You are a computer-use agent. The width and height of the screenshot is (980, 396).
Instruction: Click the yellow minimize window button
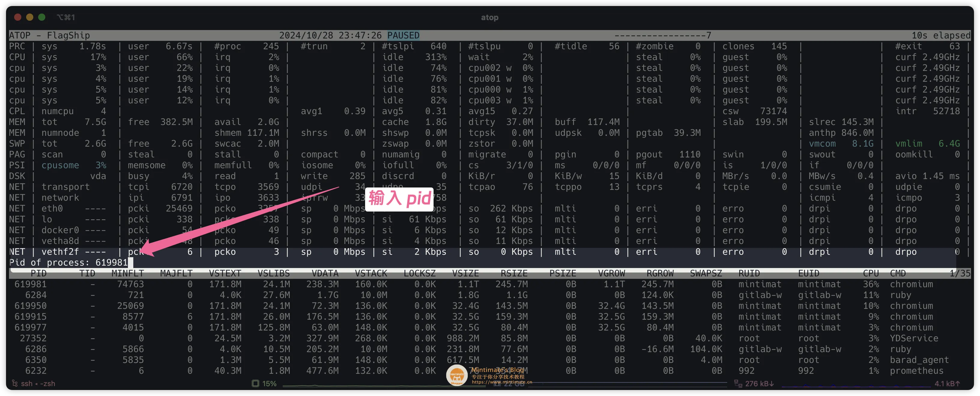[x=30, y=17]
